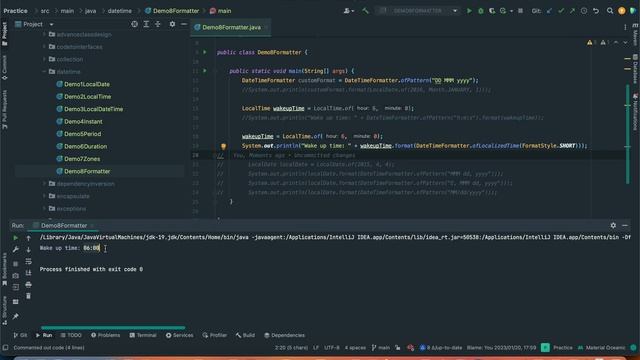
Task: Open the user account dropdown in toolbar
Action: (x=348, y=11)
